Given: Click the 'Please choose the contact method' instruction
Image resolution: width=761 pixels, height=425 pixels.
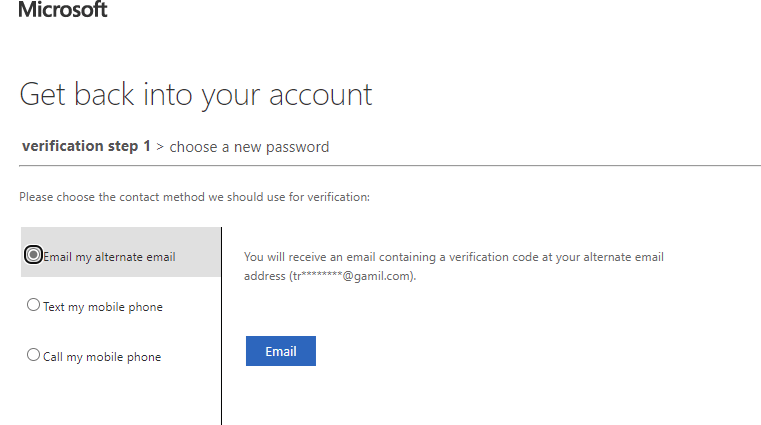Looking at the screenshot, I should point(195,197).
